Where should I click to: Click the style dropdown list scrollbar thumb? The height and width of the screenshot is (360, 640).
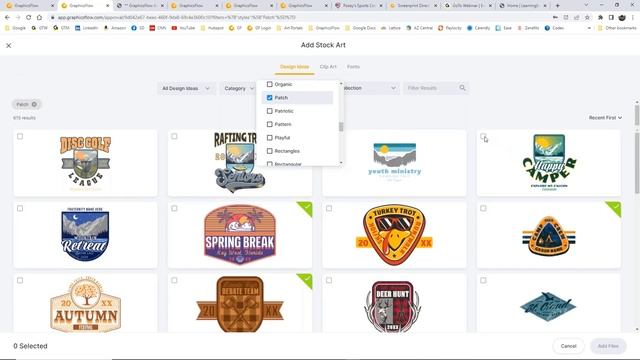(341, 127)
